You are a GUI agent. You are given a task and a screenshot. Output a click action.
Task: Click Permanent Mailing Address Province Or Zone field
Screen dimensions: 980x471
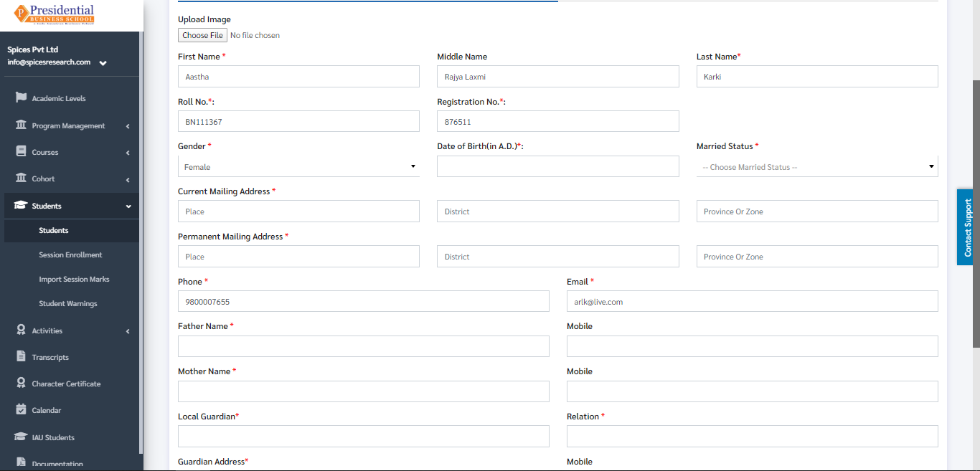pyautogui.click(x=817, y=256)
